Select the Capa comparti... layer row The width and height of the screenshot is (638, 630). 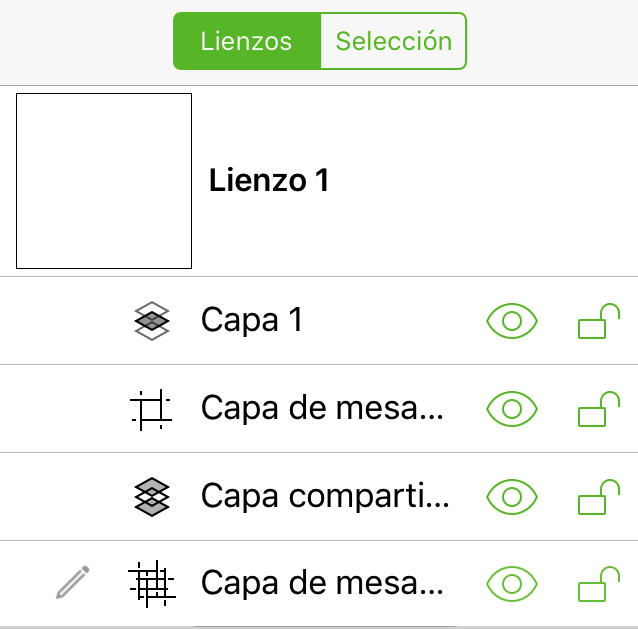(x=319, y=497)
